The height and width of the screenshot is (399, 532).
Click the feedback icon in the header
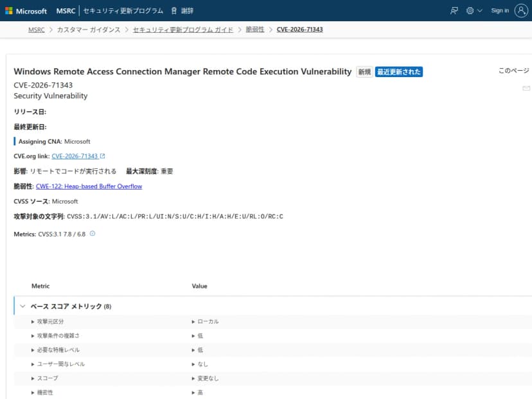coord(454,11)
